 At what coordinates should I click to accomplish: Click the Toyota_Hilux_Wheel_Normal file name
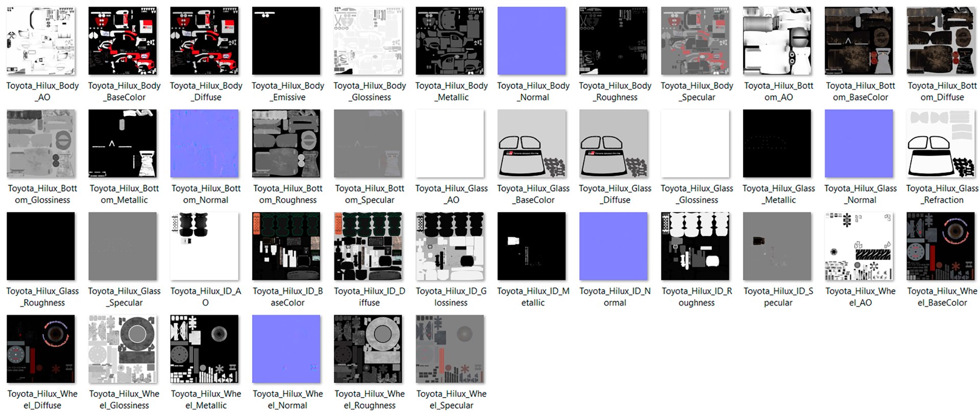(288, 400)
